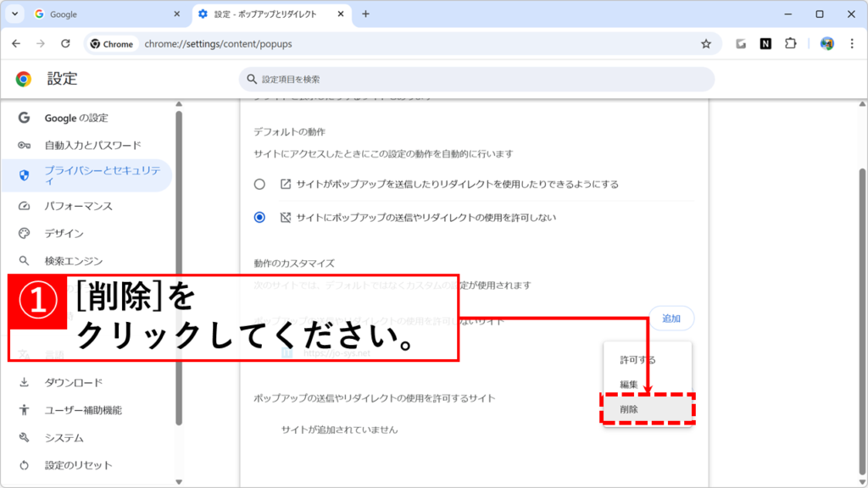Image resolution: width=868 pixels, height=488 pixels.
Task: Click the 動作のカスタマイズ heading
Action: click(294, 263)
